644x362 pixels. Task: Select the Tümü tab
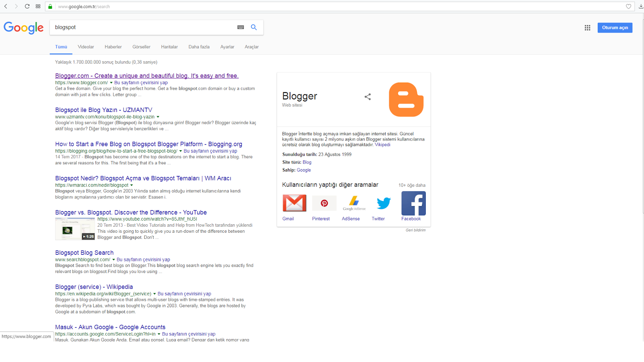[61, 47]
